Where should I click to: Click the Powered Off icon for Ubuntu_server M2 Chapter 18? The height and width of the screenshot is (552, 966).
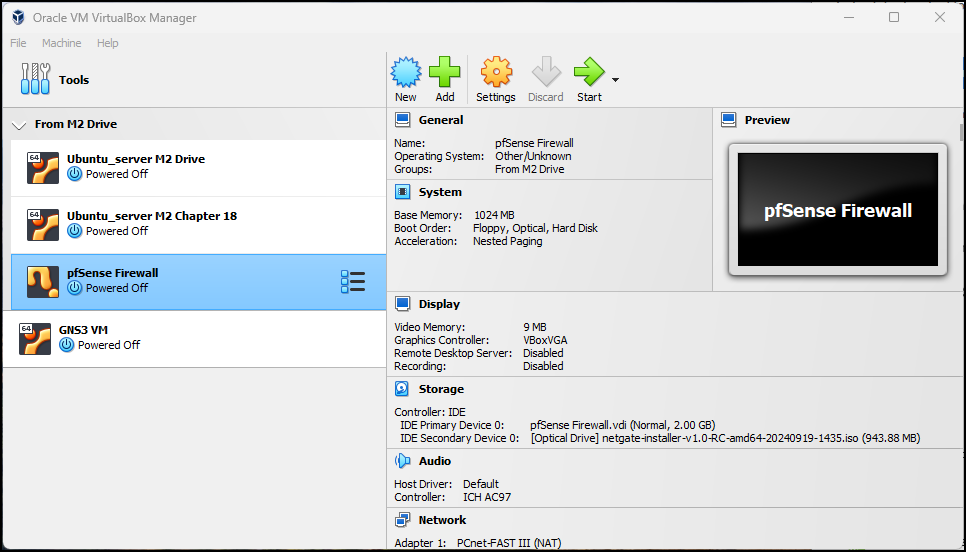click(x=75, y=231)
